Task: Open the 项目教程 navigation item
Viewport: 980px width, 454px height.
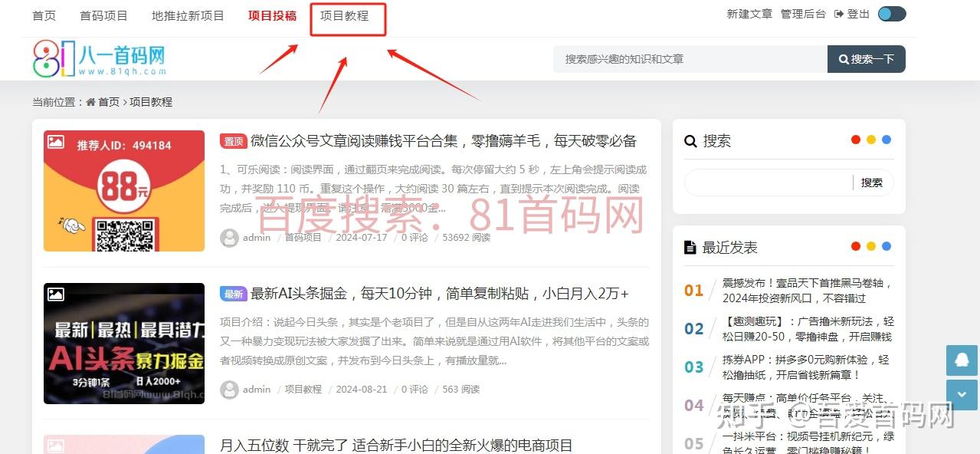Action: pos(344,15)
